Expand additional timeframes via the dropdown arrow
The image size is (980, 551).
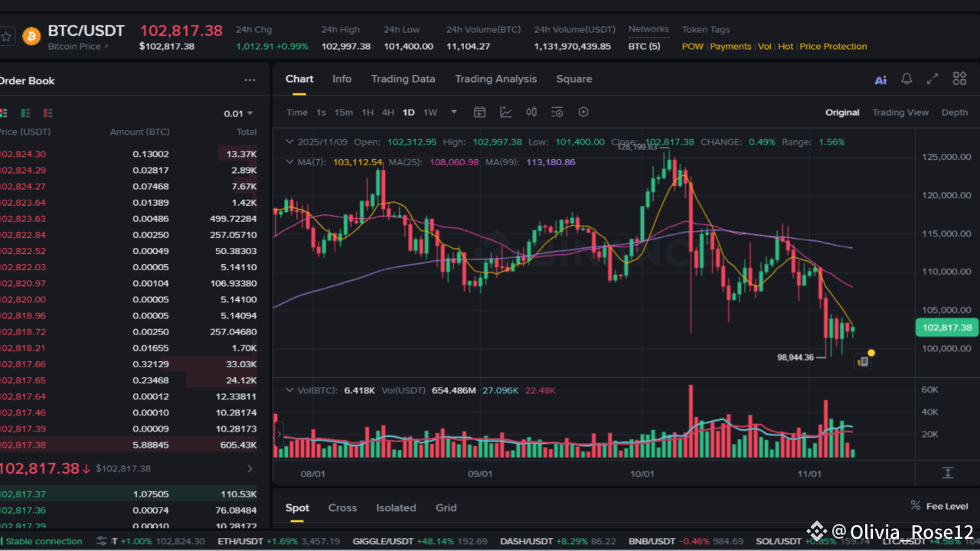click(453, 112)
